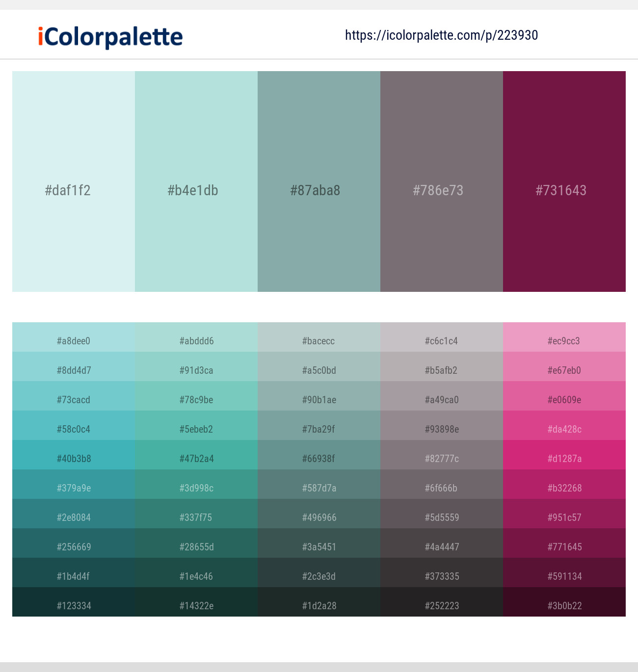Click the #951c57 shade tile
Viewport: 638px width, 672px height.
pyautogui.click(x=564, y=517)
